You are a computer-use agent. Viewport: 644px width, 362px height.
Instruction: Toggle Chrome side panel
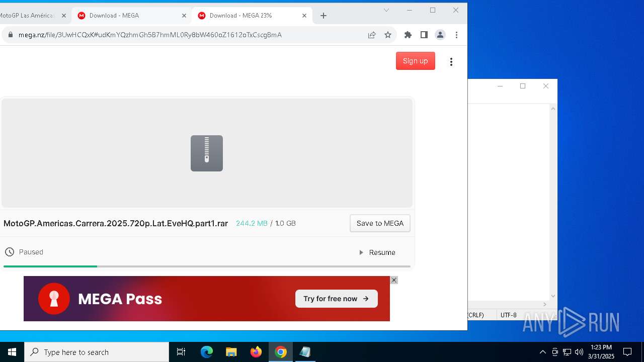(424, 35)
